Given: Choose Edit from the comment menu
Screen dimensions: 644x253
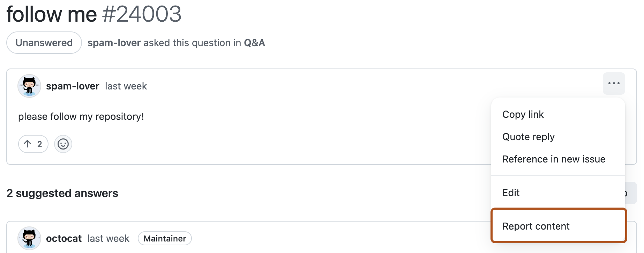Looking at the screenshot, I should click(x=511, y=193).
